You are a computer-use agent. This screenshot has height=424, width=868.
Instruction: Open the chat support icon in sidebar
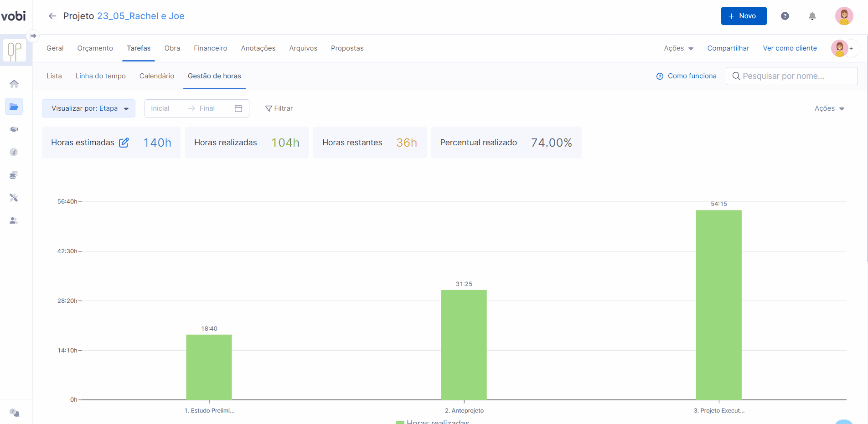pyautogui.click(x=15, y=413)
